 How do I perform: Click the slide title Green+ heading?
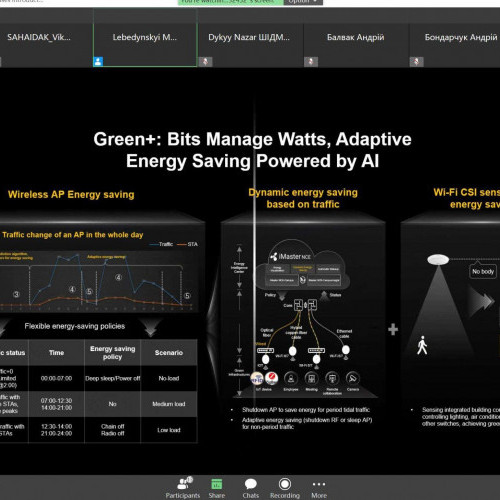tap(252, 150)
